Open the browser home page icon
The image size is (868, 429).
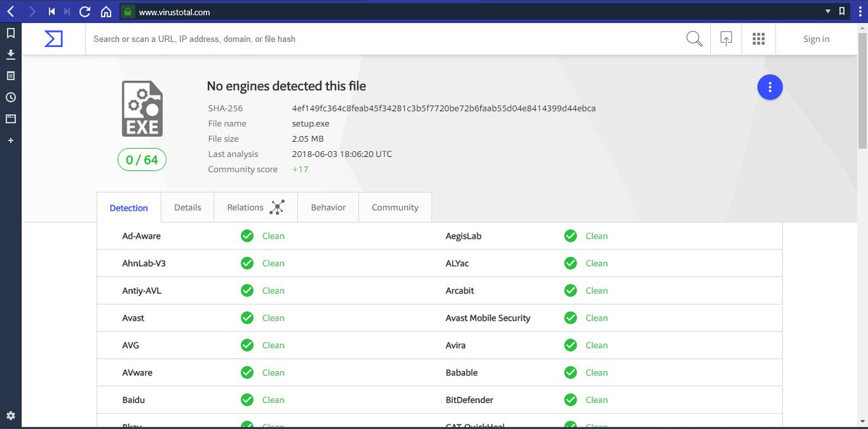(106, 12)
